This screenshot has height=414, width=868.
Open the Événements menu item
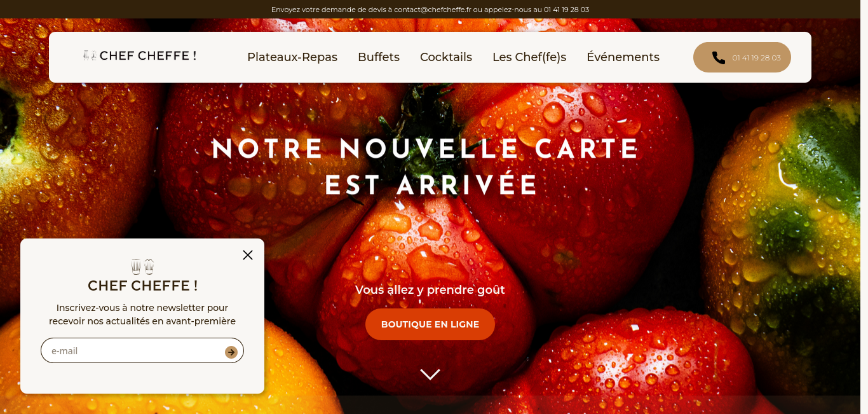[x=623, y=57]
